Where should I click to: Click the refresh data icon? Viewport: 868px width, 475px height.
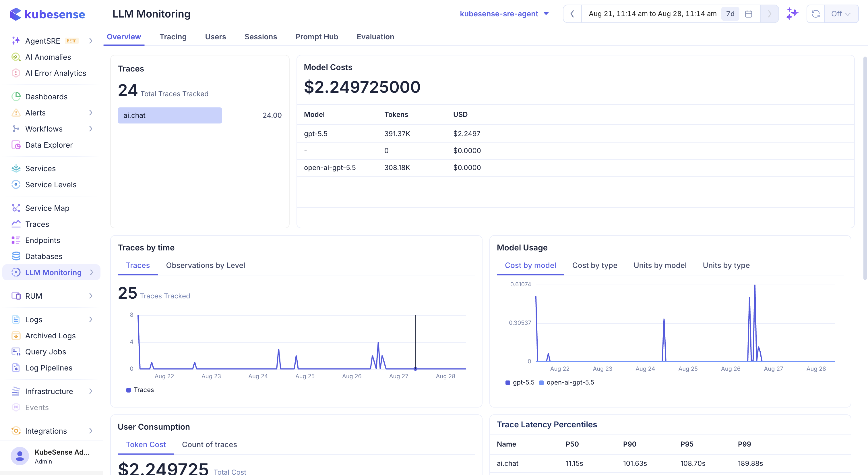point(815,14)
